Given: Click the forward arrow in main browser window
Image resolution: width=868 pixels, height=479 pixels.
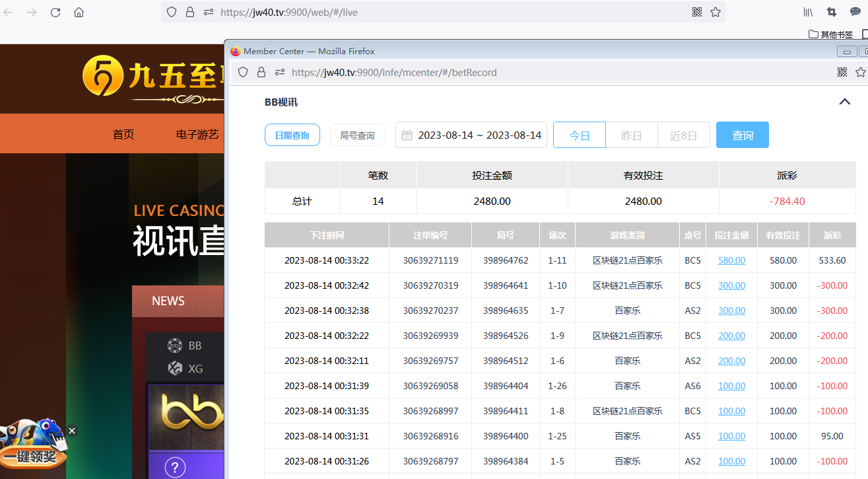Looking at the screenshot, I should tap(32, 12).
